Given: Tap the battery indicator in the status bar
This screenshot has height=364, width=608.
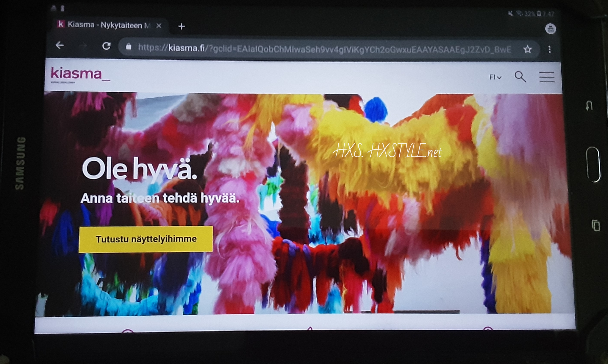Looking at the screenshot, I should (x=539, y=14).
